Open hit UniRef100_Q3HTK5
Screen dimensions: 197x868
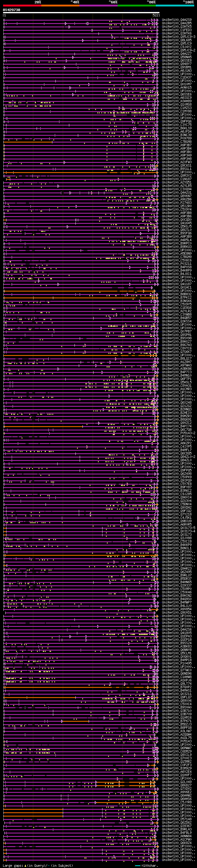177,26
